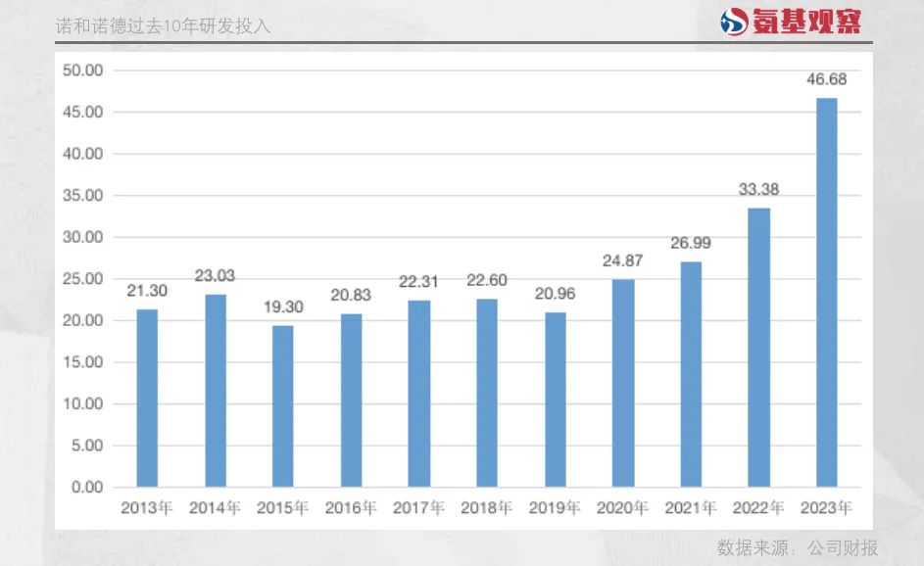924x566 pixels.
Task: Click the x-axis label 2013年
Action: pyautogui.click(x=147, y=507)
